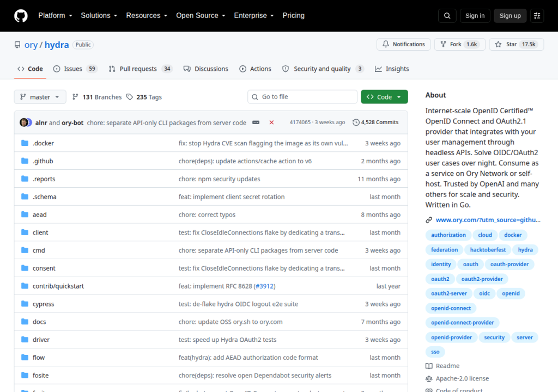Select the authorization topic tag
The height and width of the screenshot is (392, 558).
click(448, 235)
